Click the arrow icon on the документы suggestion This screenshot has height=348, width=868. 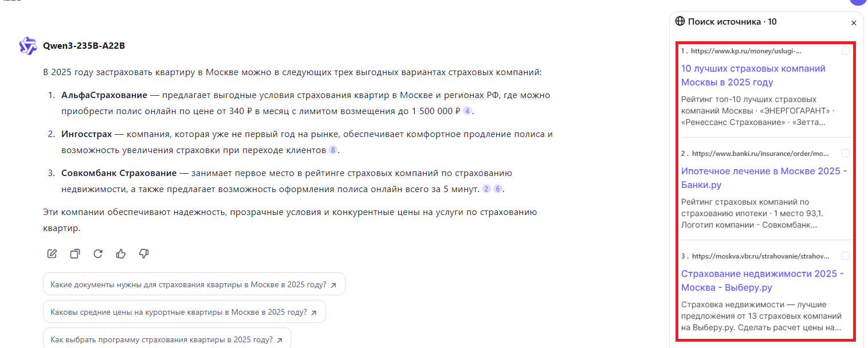333,284
